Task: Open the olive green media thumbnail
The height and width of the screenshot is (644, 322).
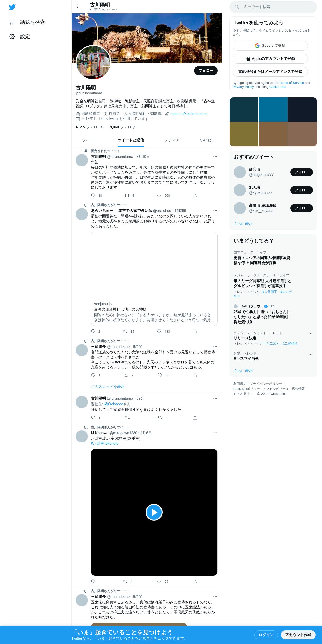Action: tap(244, 134)
